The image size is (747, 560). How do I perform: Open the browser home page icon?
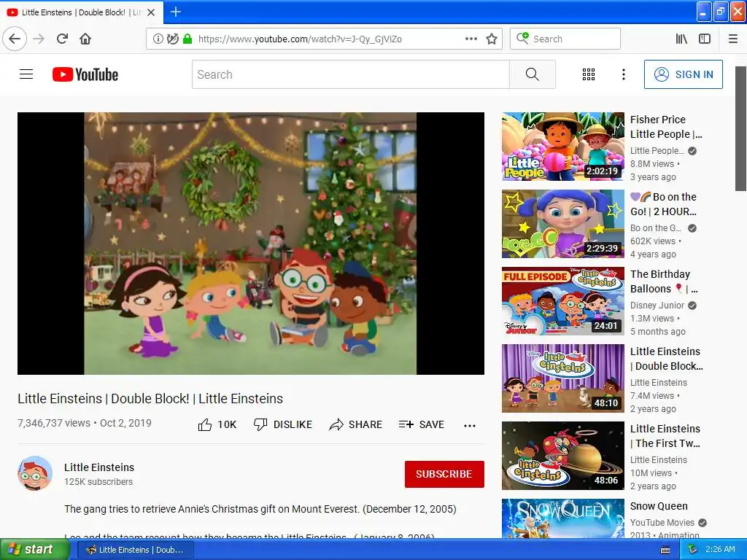(x=85, y=39)
